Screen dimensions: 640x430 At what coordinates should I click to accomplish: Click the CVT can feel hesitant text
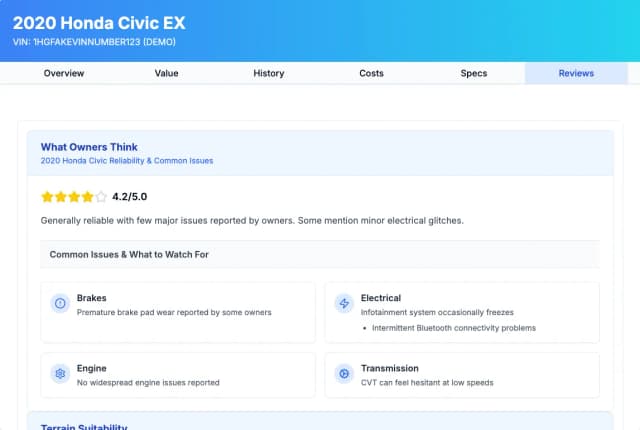427,383
